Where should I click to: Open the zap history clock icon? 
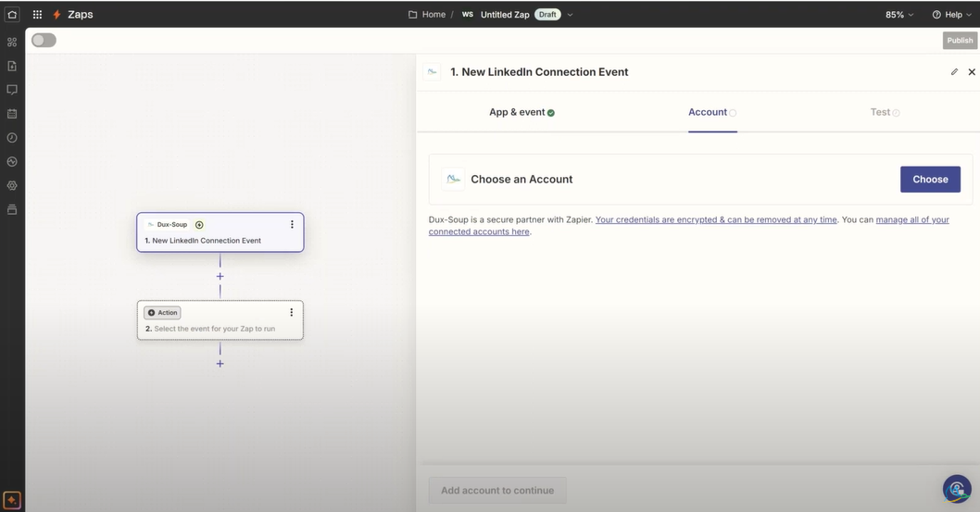(12, 137)
